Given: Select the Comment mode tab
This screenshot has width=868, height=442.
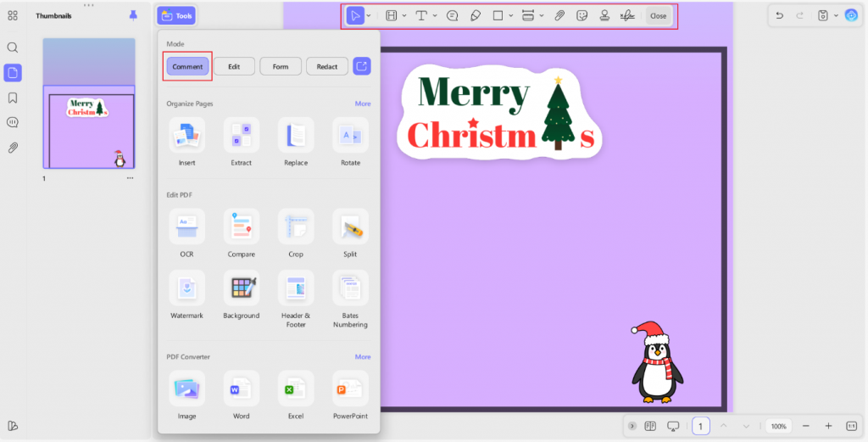Looking at the screenshot, I should click(187, 66).
